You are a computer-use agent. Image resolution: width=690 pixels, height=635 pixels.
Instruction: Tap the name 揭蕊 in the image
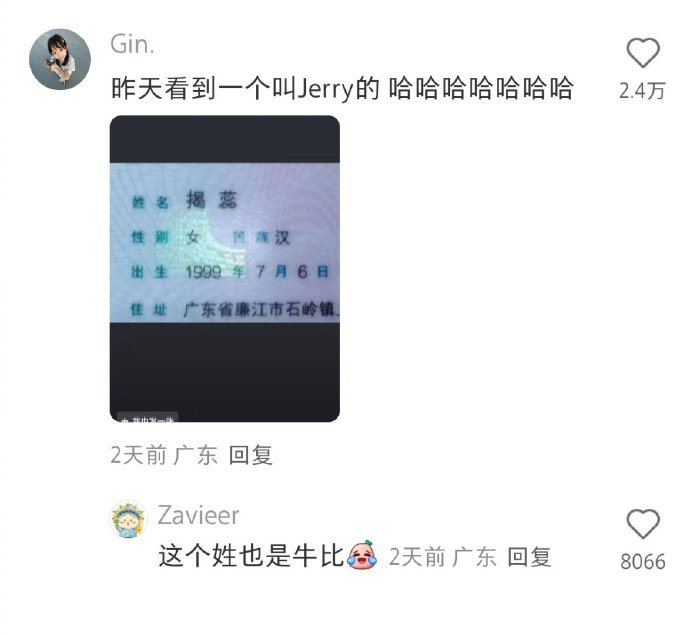tap(212, 200)
